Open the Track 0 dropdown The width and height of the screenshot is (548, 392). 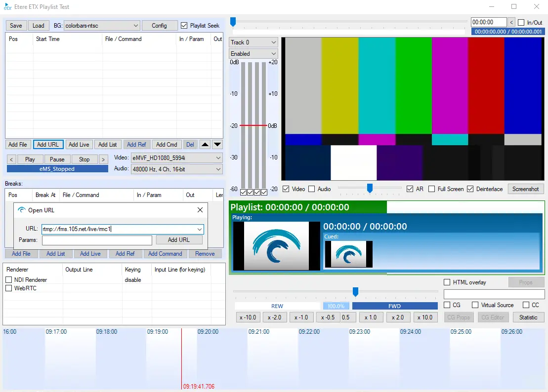tap(272, 42)
